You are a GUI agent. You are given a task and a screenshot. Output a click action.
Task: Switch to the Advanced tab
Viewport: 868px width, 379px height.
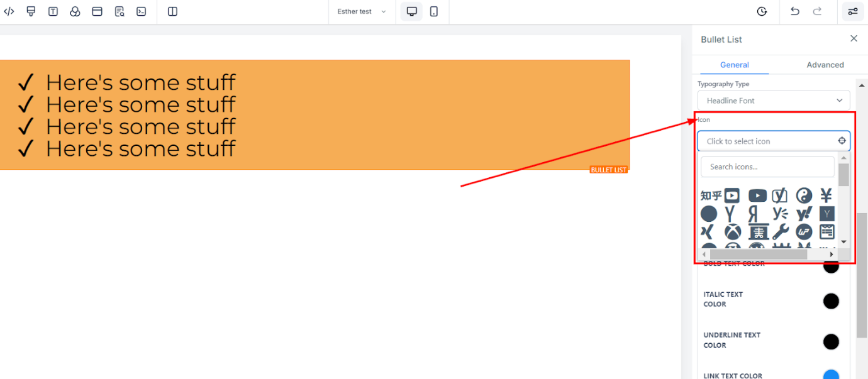825,65
